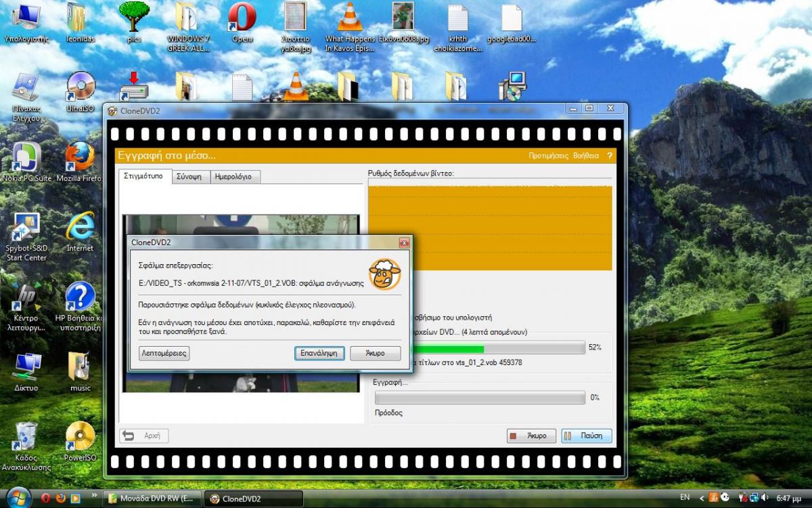Screen dimensions: 812x508
Task: Launch Opera from quick launch bar
Action: (46, 499)
